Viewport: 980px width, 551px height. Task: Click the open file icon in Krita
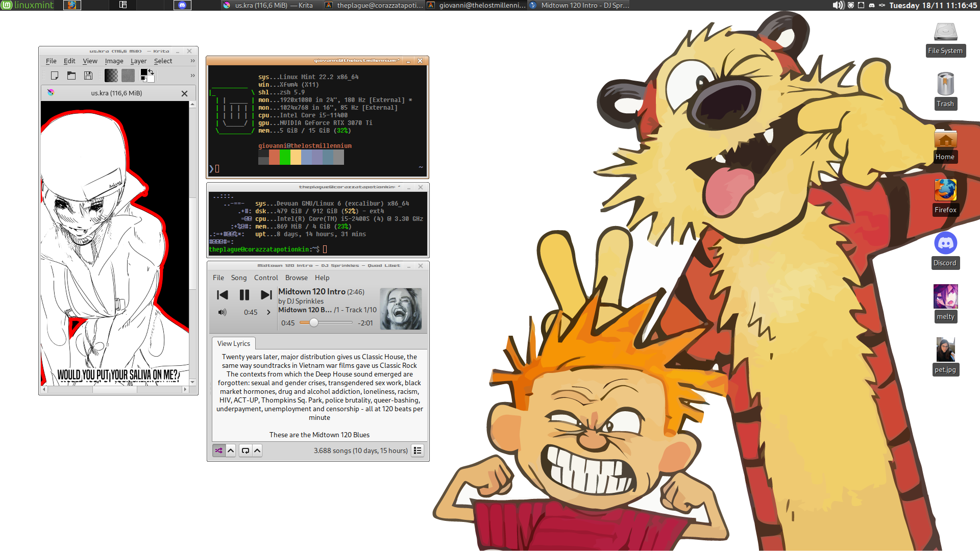(x=71, y=76)
